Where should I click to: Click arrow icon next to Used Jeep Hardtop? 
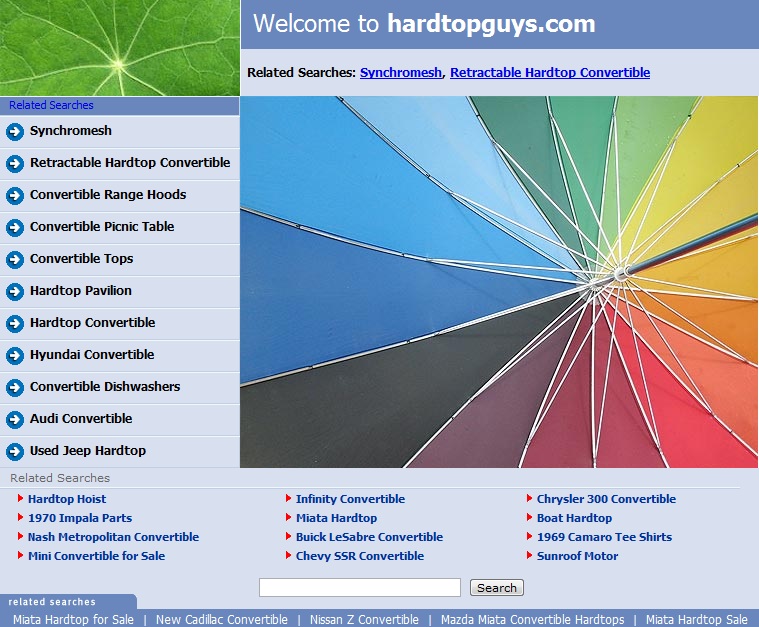15,451
